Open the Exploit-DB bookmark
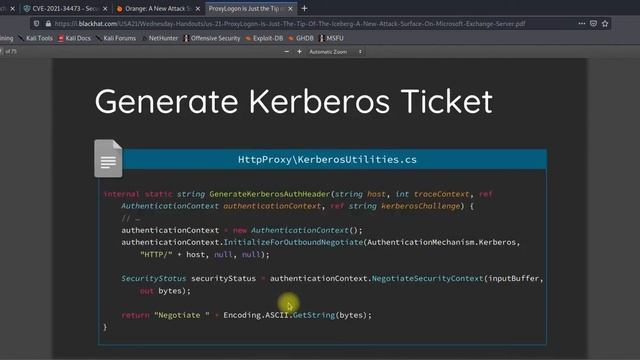This screenshot has height=360, width=640. tap(264, 38)
